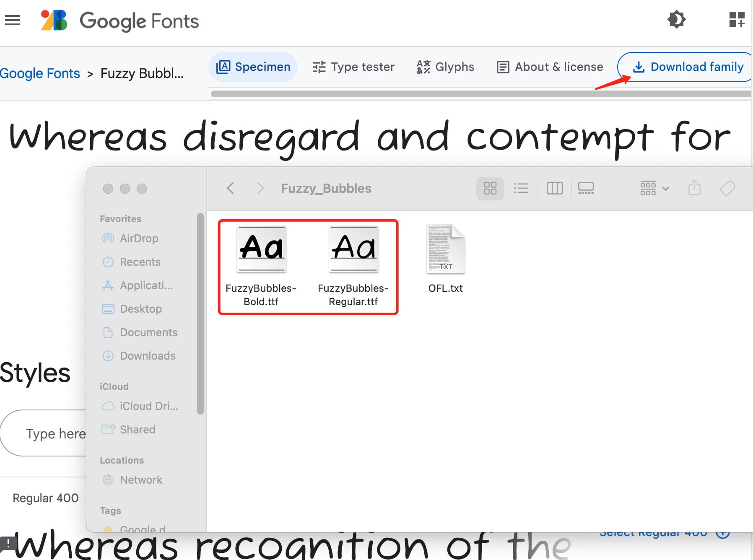
Task: Click the horizontal scrollbar under the tabs
Action: coord(481,94)
